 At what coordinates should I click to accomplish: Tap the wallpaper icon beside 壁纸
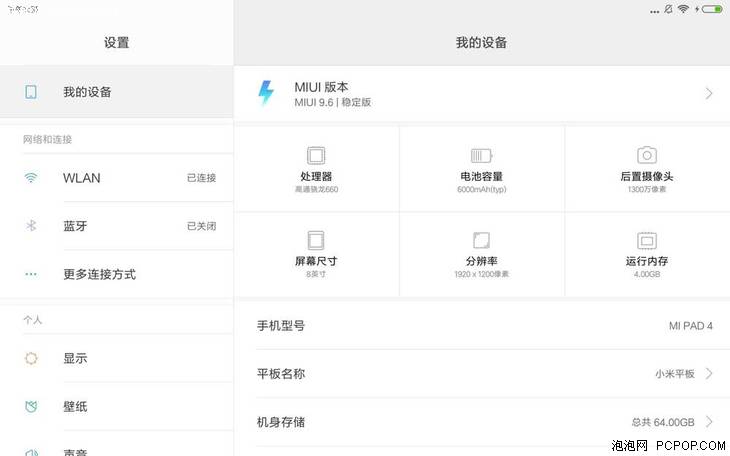tap(31, 407)
